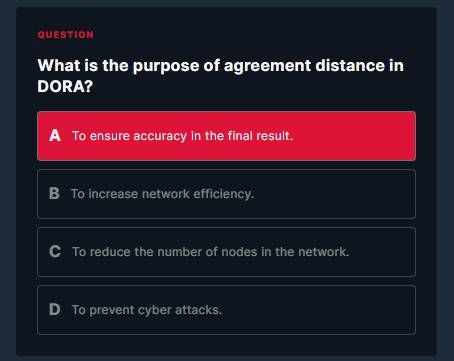Pick answer C about reducing nodes
The width and height of the screenshot is (454, 361).
(226, 252)
